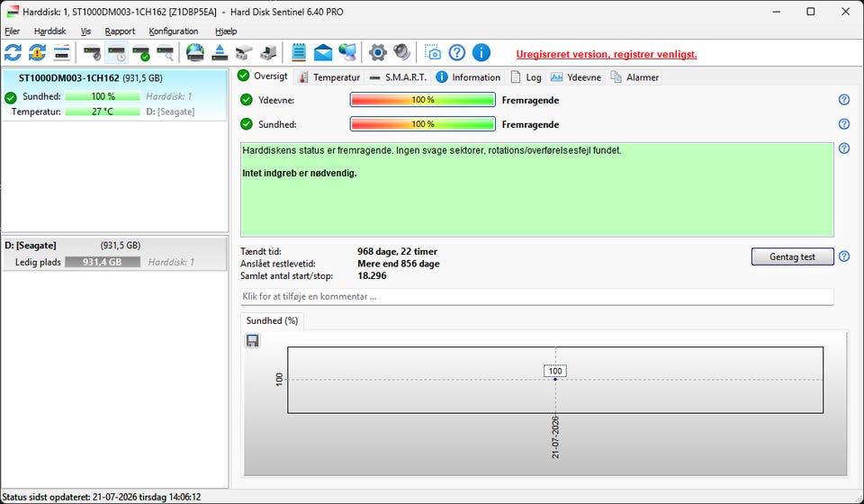Select the D: [Seagate] partition entry
The image size is (864, 504).
114,254
